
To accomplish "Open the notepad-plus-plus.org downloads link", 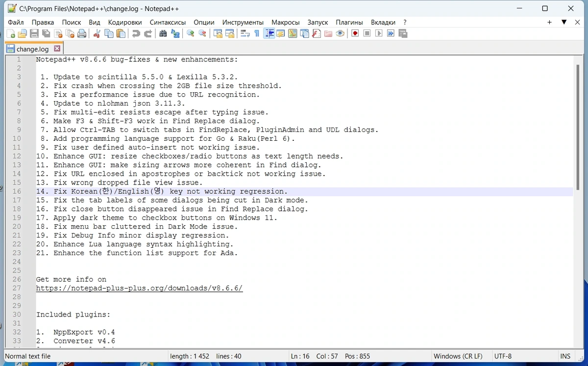I will pyautogui.click(x=139, y=288).
